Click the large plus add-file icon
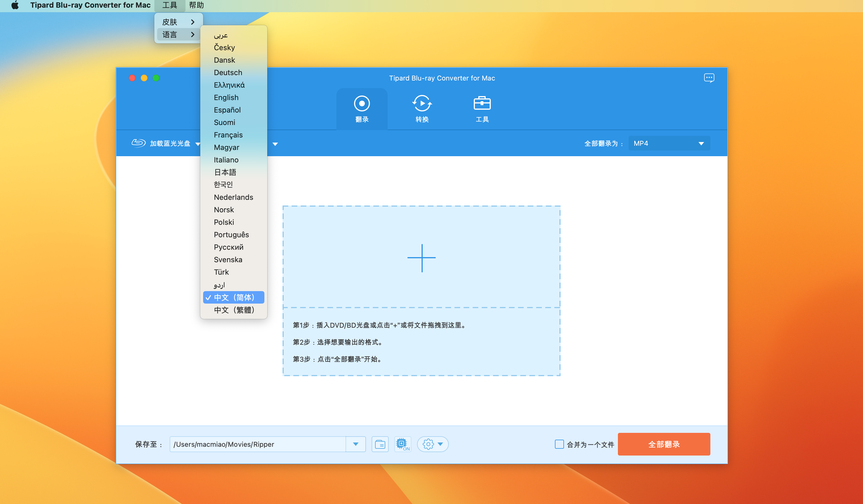Screen dimensions: 863x504 [421, 258]
